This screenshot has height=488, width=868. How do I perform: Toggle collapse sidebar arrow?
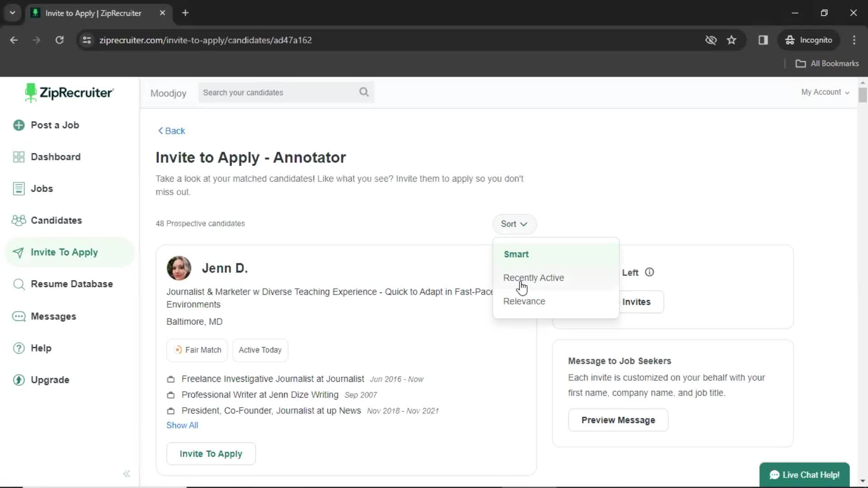(x=127, y=474)
